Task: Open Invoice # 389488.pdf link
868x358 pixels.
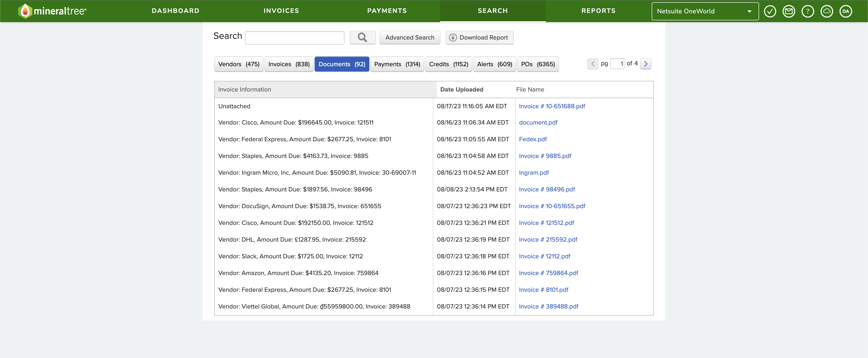Action: click(x=549, y=306)
